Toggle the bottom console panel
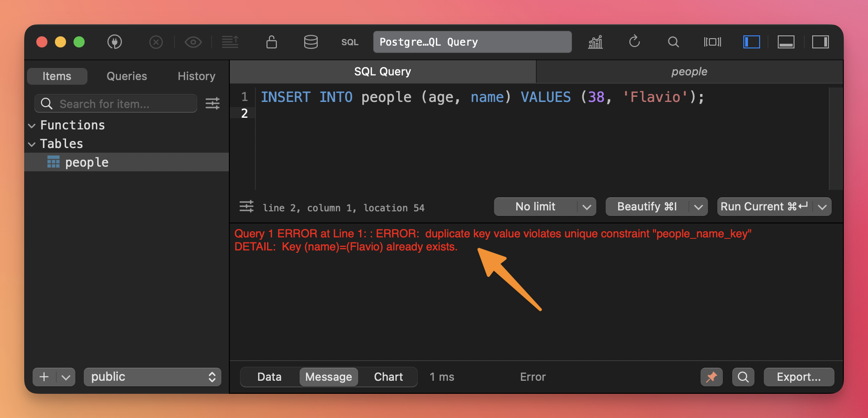This screenshot has height=418, width=868. tap(786, 42)
